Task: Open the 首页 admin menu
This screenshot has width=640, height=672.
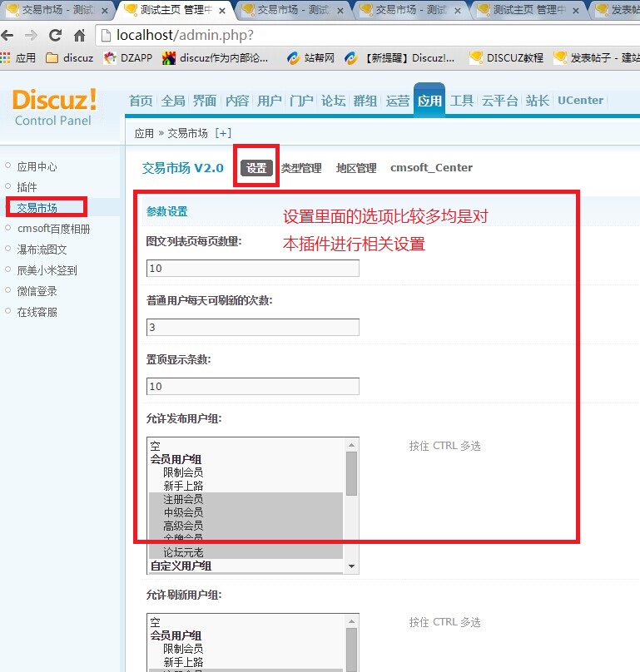Action: click(141, 101)
